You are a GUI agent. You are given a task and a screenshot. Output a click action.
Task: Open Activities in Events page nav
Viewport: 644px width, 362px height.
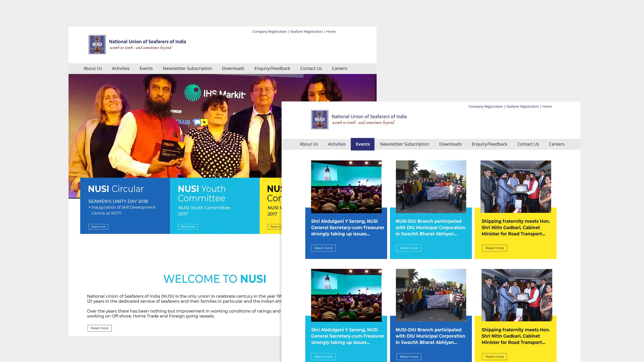(x=337, y=144)
